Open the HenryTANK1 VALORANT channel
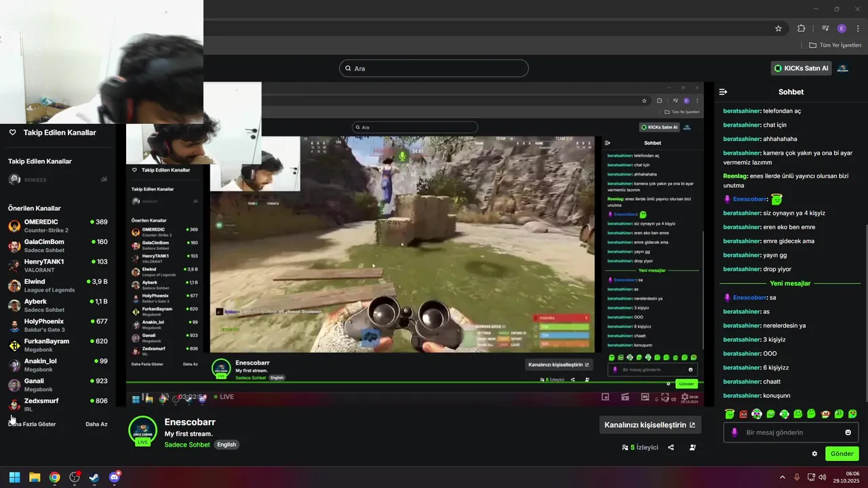 coord(58,266)
